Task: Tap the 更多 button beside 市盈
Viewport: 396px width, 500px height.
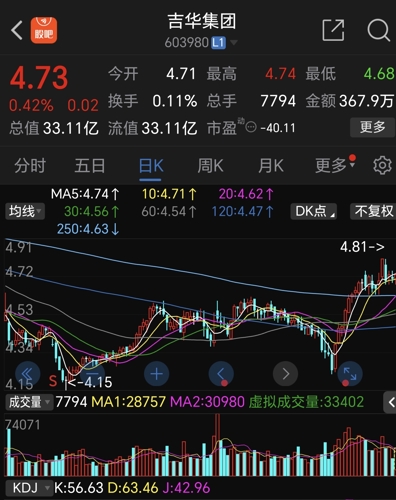Action: coord(372,127)
